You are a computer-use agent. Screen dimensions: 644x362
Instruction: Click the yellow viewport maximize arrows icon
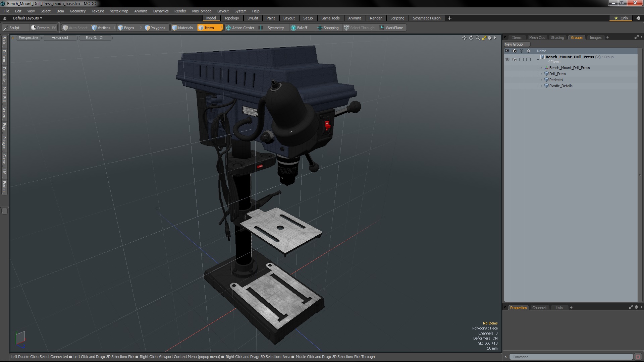point(484,38)
